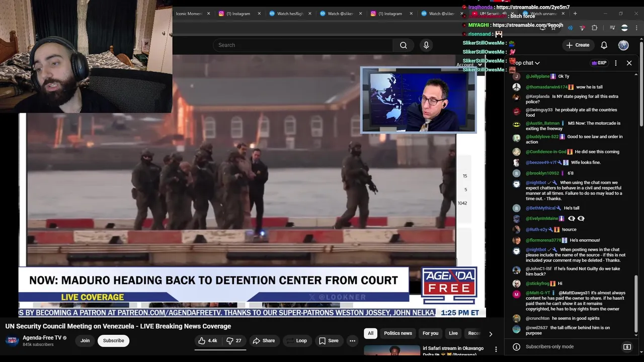
Task: Click the video title text
Action: (118, 326)
